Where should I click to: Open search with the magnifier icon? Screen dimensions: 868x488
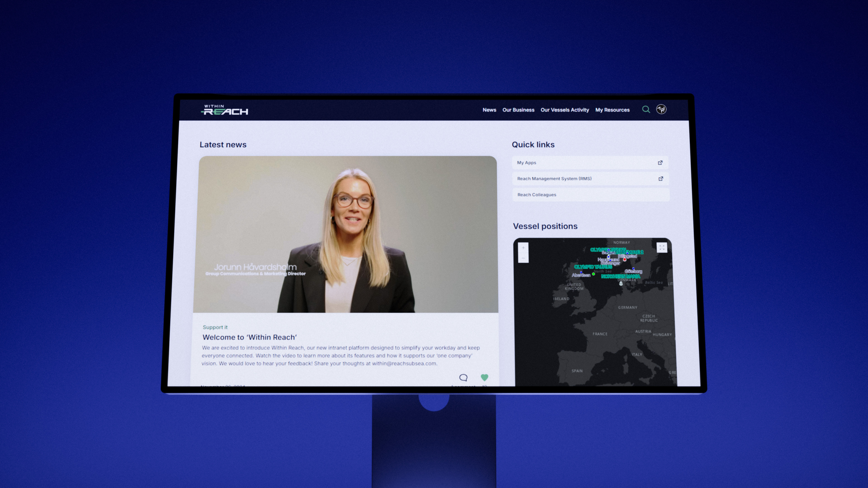[x=646, y=109]
